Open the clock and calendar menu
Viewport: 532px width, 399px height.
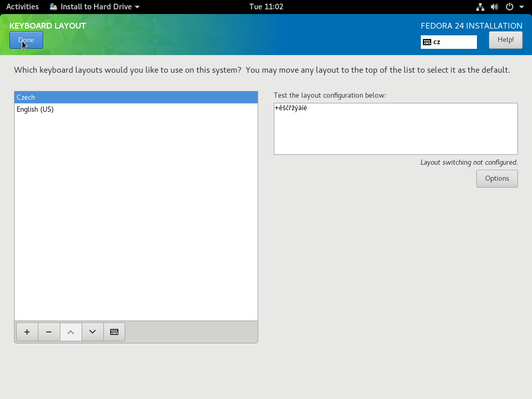click(266, 7)
